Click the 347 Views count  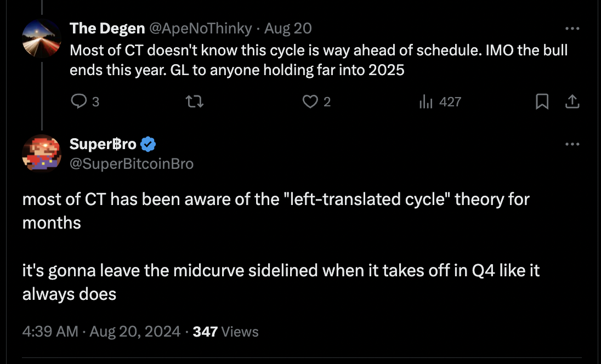[x=226, y=332]
